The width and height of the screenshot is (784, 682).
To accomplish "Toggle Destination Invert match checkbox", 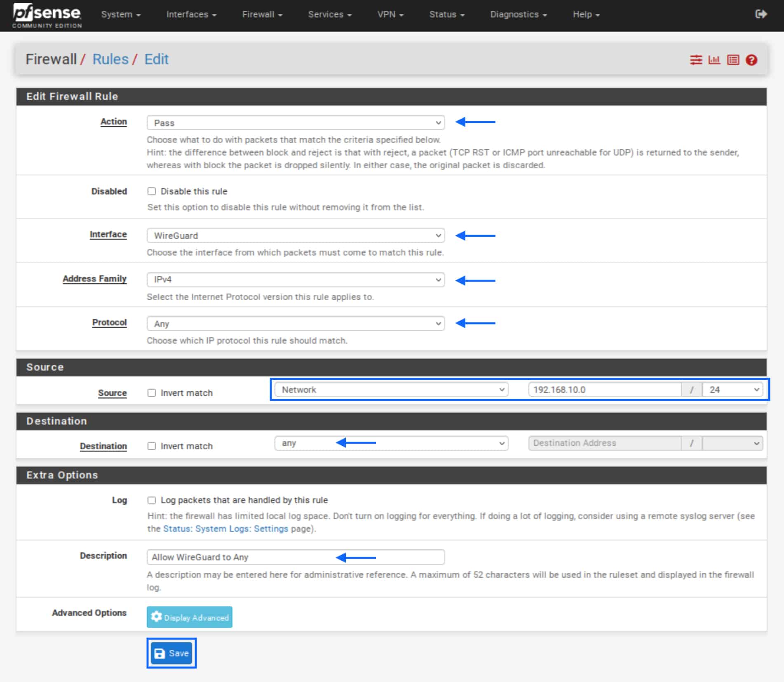I will pyautogui.click(x=152, y=446).
